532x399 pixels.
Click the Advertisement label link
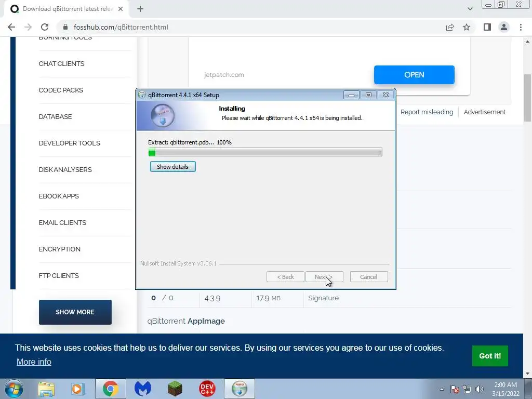(485, 112)
